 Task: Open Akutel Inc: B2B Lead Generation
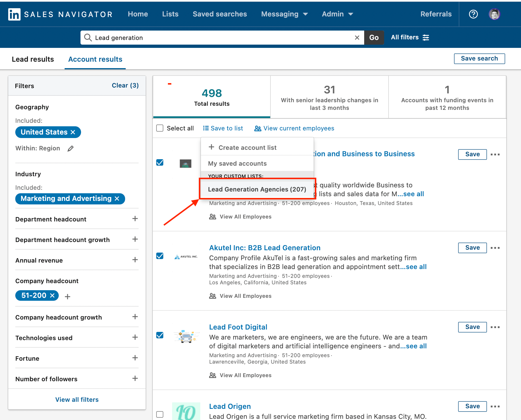point(265,248)
